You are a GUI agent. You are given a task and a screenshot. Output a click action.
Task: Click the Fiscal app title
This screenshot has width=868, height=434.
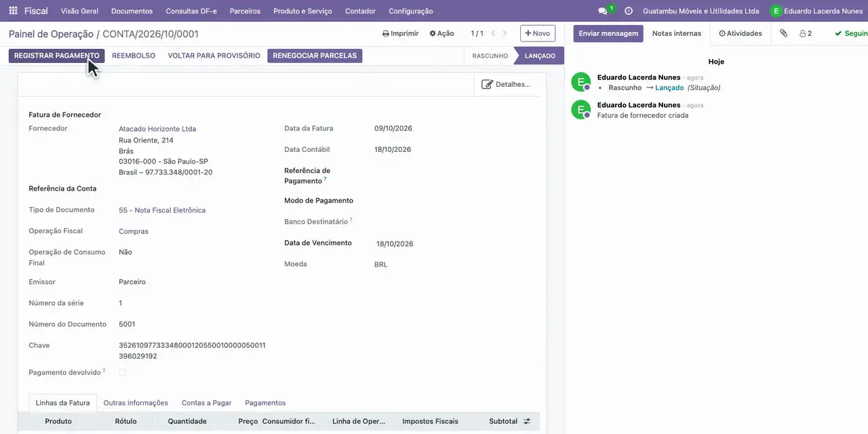point(37,11)
